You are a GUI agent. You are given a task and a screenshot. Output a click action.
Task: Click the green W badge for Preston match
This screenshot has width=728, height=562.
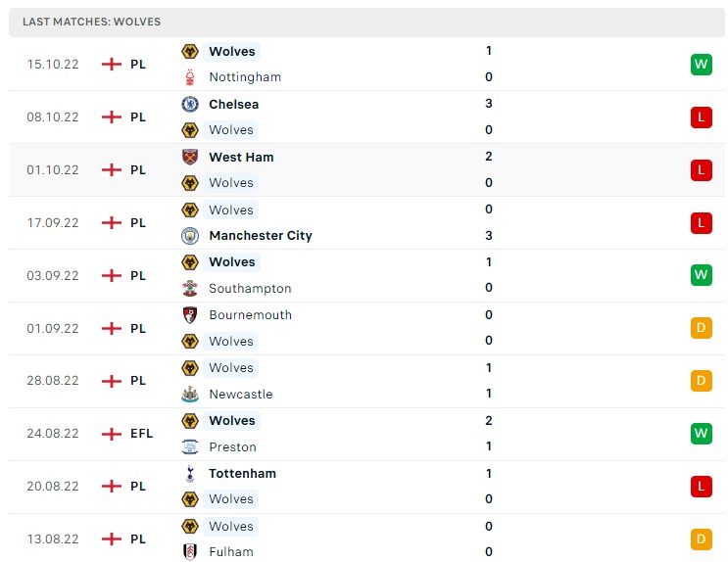tap(702, 434)
